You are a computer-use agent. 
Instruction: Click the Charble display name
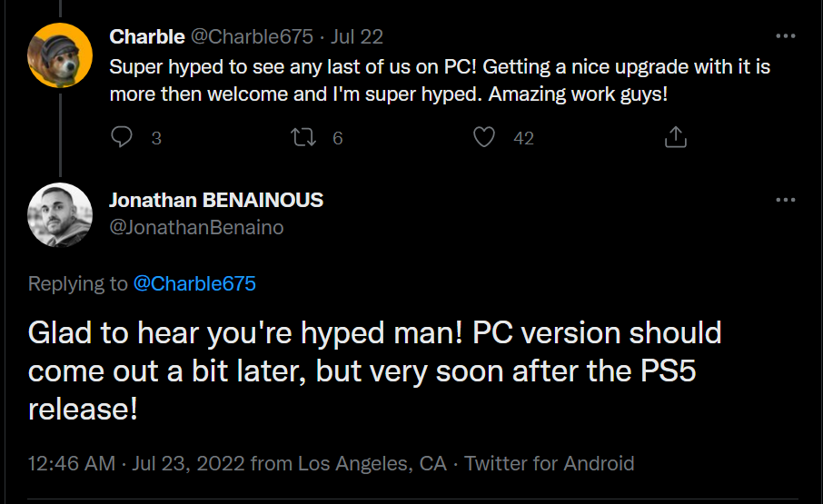coord(148,36)
